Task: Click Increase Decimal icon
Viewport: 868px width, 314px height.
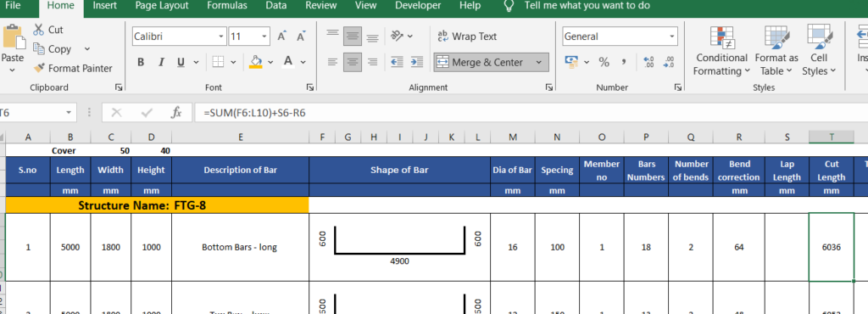Action: [x=649, y=62]
